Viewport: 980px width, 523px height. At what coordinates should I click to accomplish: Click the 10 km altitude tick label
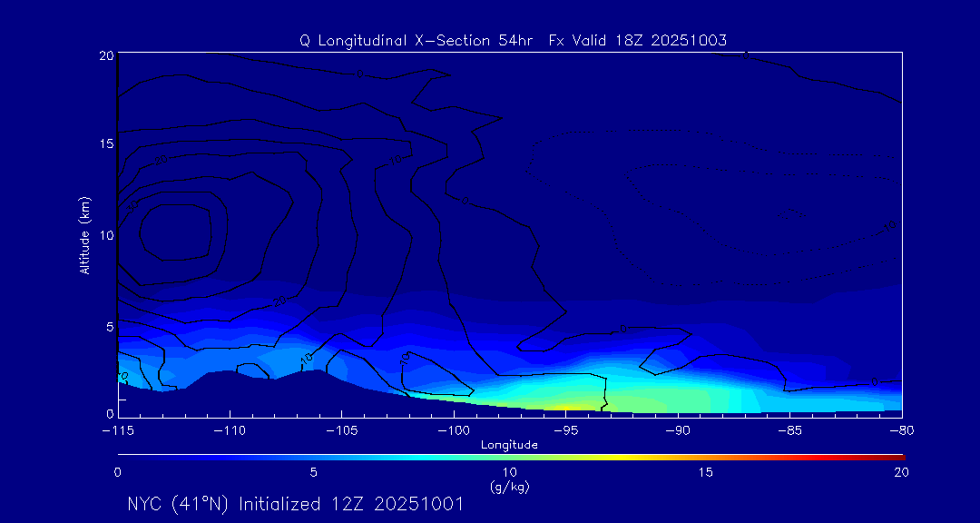[104, 234]
